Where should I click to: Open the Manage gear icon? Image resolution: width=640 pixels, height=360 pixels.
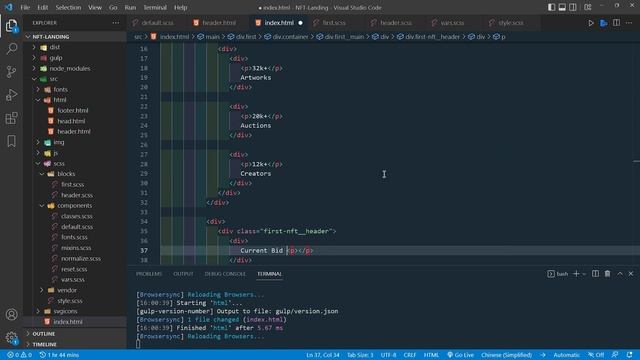point(11,338)
